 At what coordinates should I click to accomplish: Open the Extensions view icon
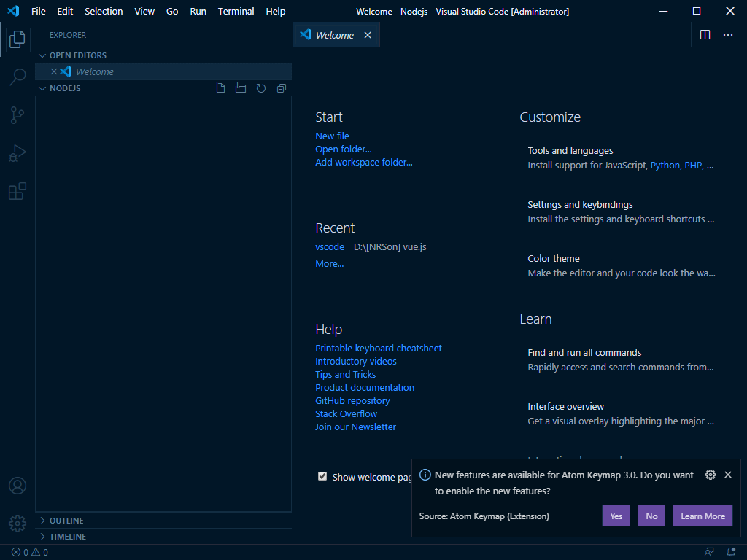(x=18, y=191)
